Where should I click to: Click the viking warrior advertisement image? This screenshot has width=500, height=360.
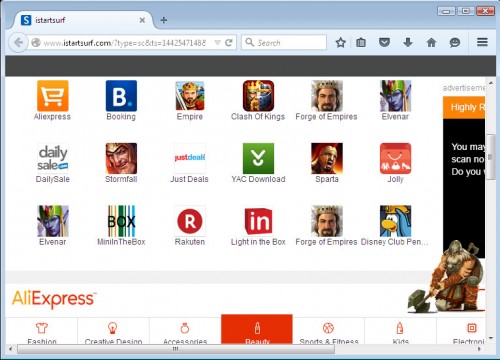(447, 277)
